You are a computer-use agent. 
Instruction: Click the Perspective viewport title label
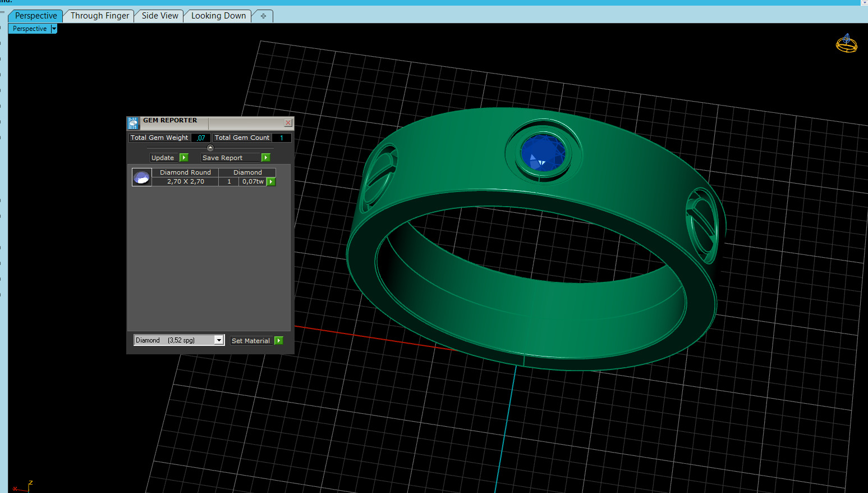pyautogui.click(x=30, y=29)
